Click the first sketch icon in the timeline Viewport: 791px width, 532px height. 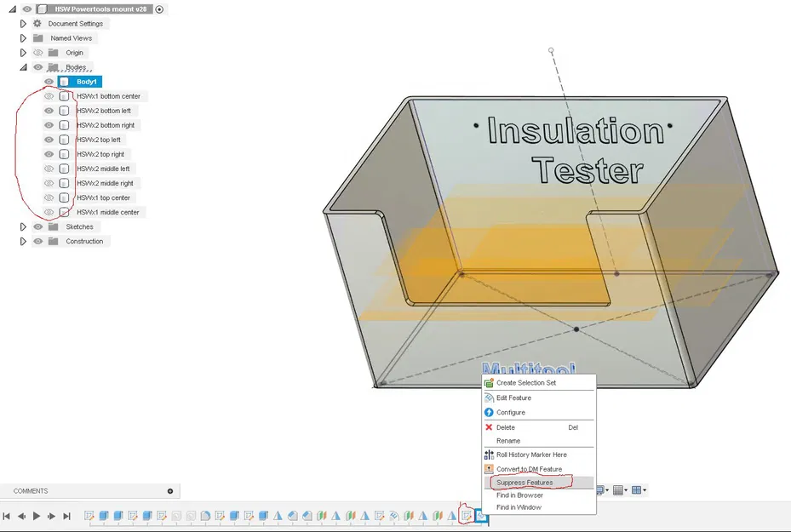[x=89, y=515]
